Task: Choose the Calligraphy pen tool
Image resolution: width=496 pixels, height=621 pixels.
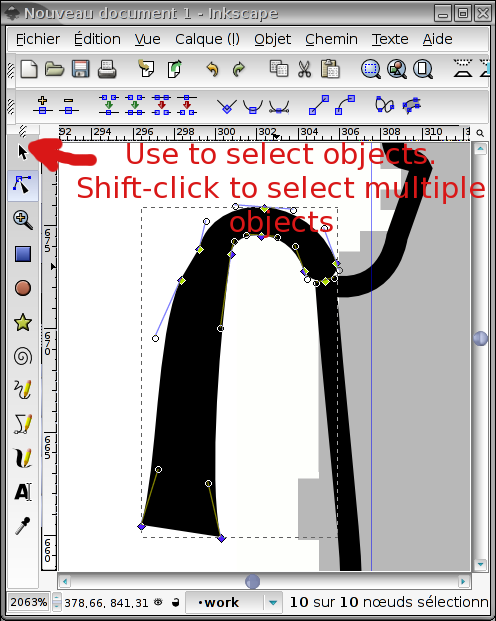Action: point(23,458)
